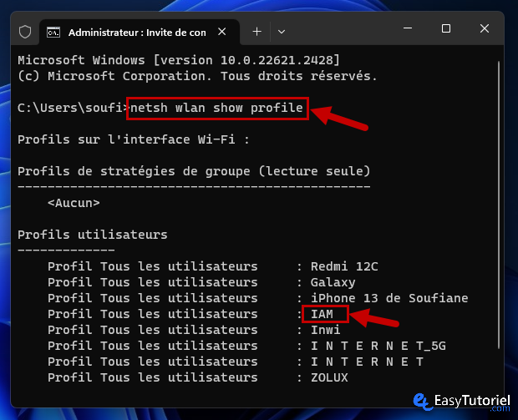Screen dimensions: 518x420
Task: Click the vertical scrollbar of the terminal
Action: pyautogui.click(x=499, y=205)
